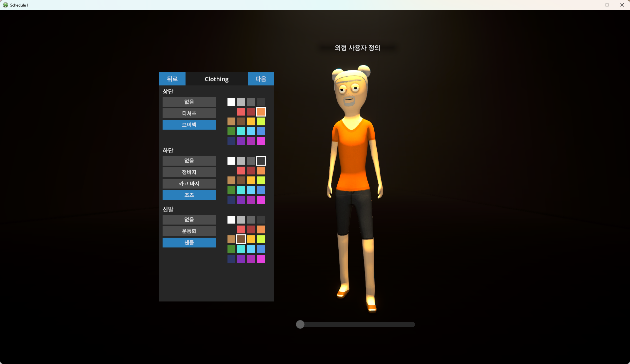Viewport: 630px width, 364px height.
Task: Select 없음 option under 상단
Action: click(189, 102)
